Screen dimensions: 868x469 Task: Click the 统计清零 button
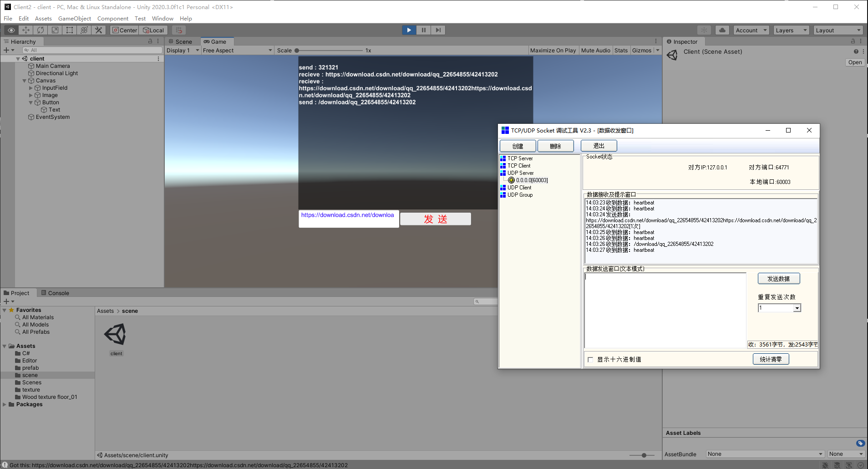[771, 359]
